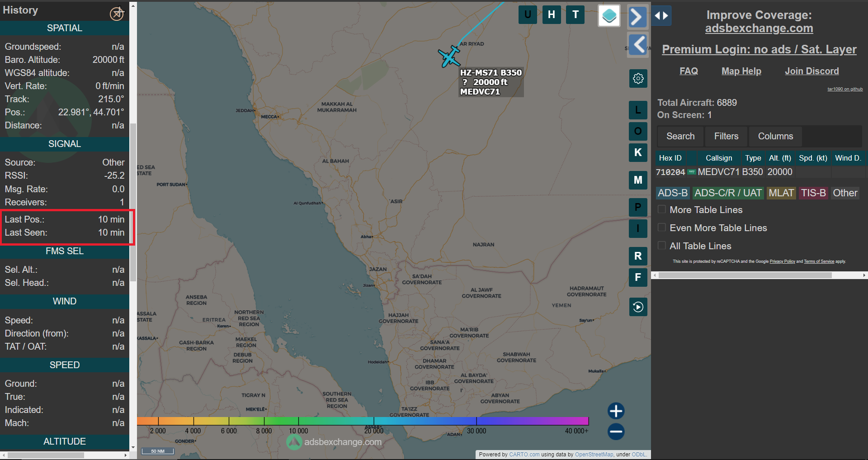Click the R map button

638,256
